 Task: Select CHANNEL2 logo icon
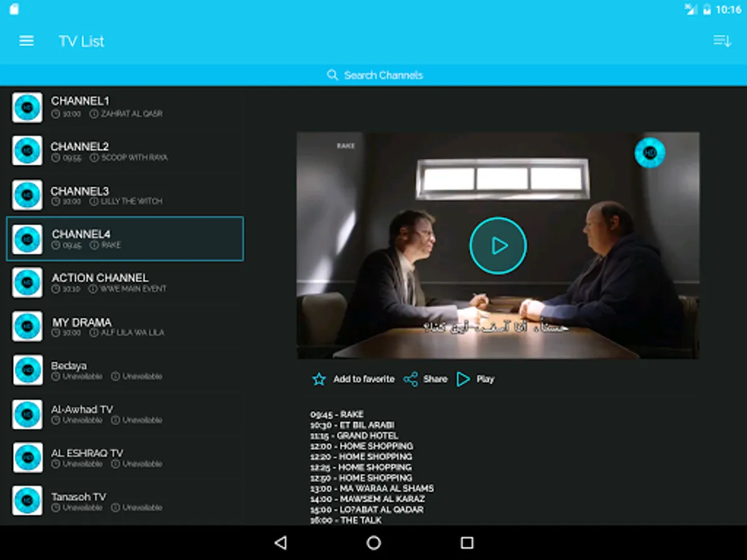(27, 151)
